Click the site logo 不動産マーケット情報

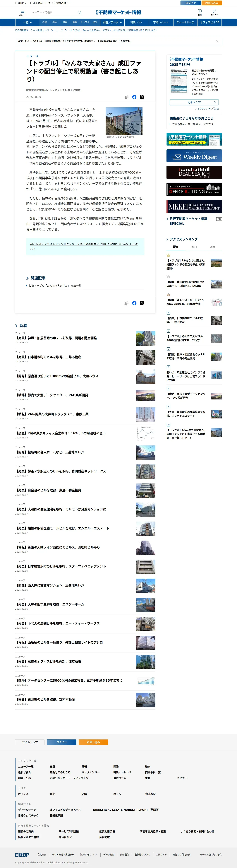(x=118, y=13)
